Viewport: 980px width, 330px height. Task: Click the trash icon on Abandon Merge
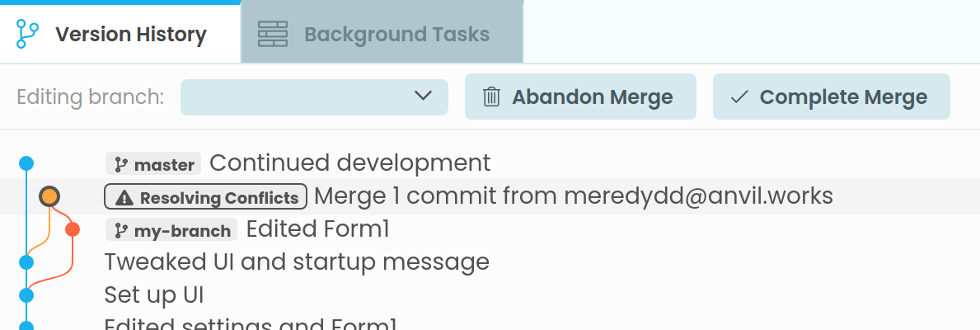pos(491,97)
